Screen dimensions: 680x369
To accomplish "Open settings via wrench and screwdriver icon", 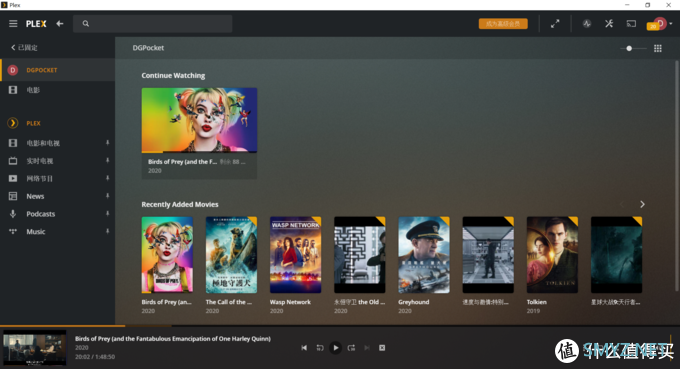I will pos(609,24).
